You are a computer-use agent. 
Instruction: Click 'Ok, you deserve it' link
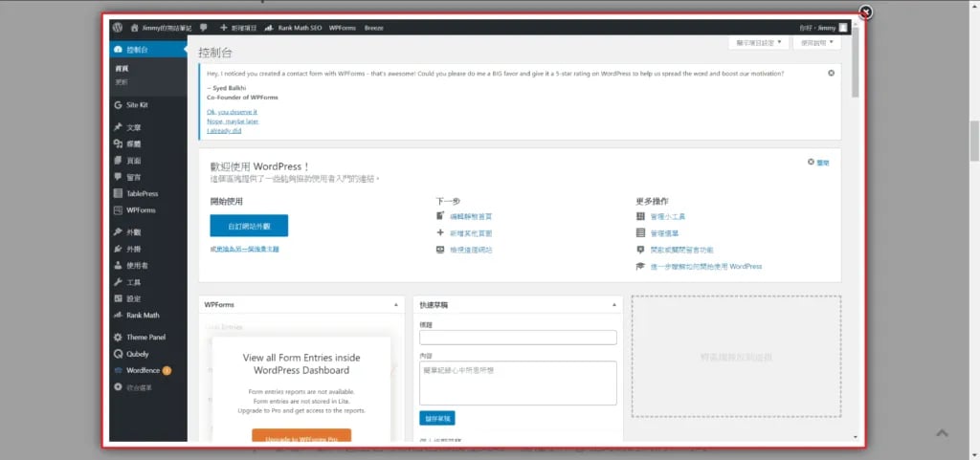click(232, 112)
